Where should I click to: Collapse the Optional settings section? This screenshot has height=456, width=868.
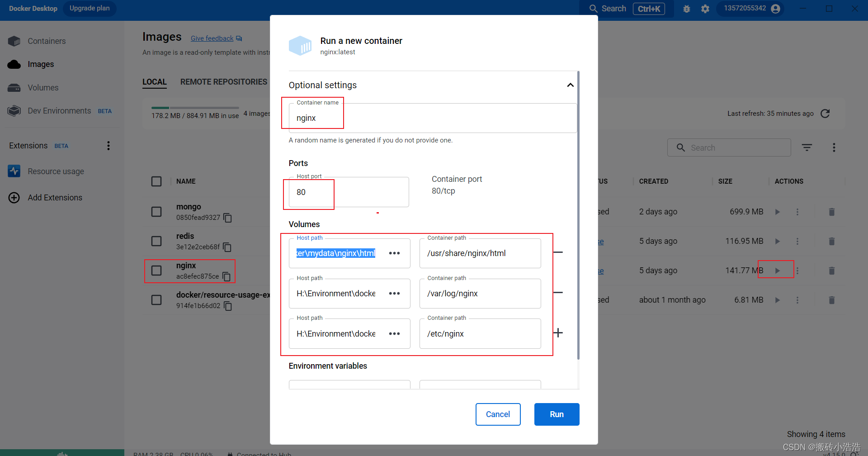tap(570, 85)
